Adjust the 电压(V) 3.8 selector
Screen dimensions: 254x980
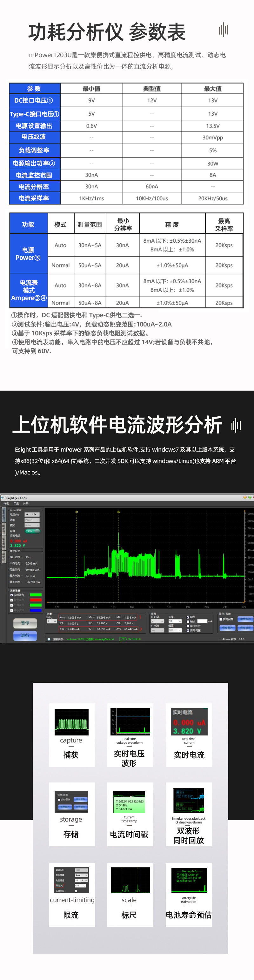(x=32, y=514)
